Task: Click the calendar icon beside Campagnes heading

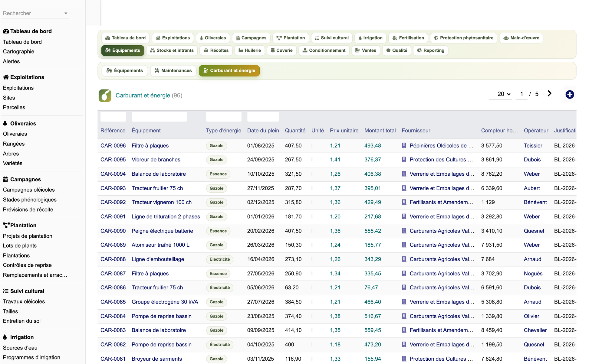Action: tap(5, 179)
